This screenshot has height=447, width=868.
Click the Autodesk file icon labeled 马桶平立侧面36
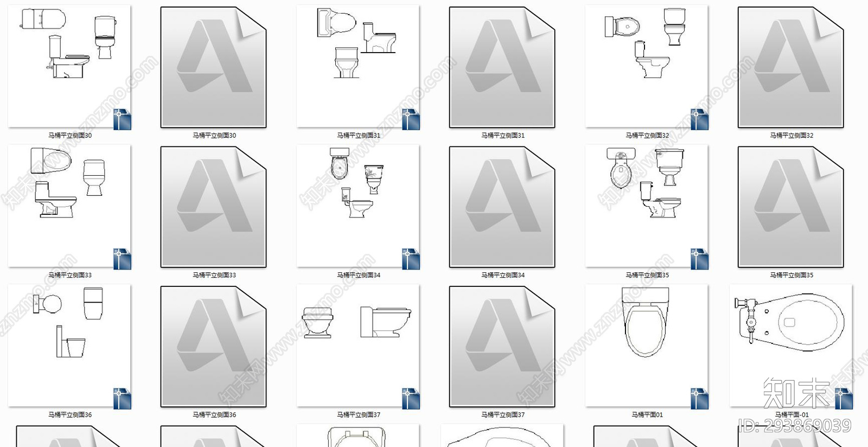click(213, 346)
